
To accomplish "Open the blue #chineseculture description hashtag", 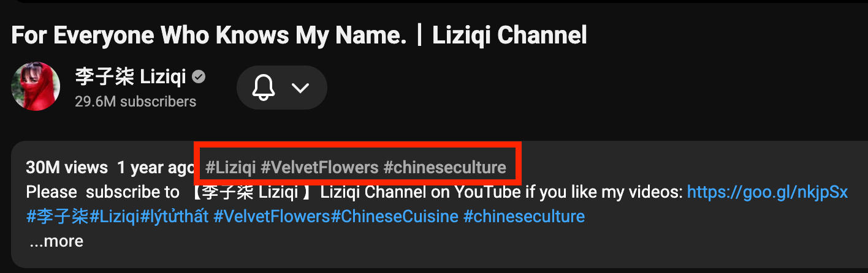I will tap(524, 216).
